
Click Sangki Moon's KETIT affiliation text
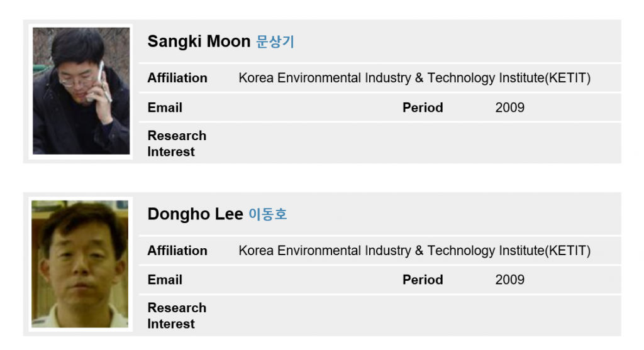pos(414,78)
